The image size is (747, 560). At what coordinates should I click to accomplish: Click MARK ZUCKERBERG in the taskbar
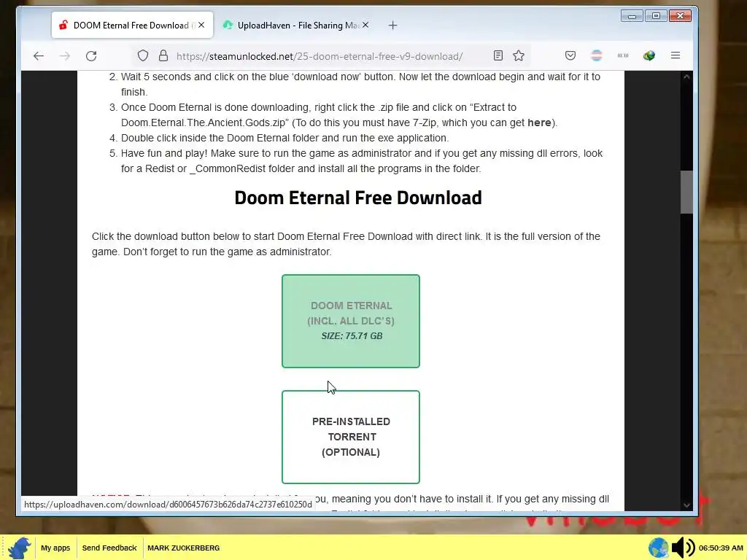click(183, 548)
